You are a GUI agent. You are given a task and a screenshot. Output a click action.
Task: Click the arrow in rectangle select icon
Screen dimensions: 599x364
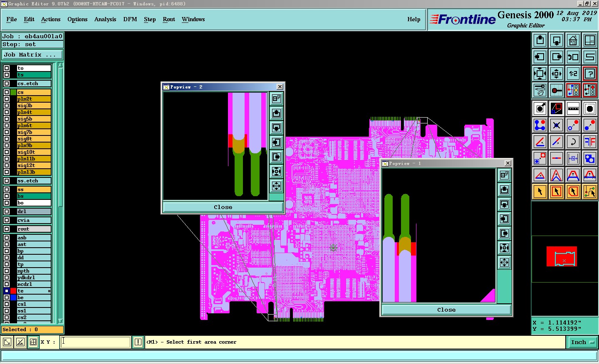[557, 192]
